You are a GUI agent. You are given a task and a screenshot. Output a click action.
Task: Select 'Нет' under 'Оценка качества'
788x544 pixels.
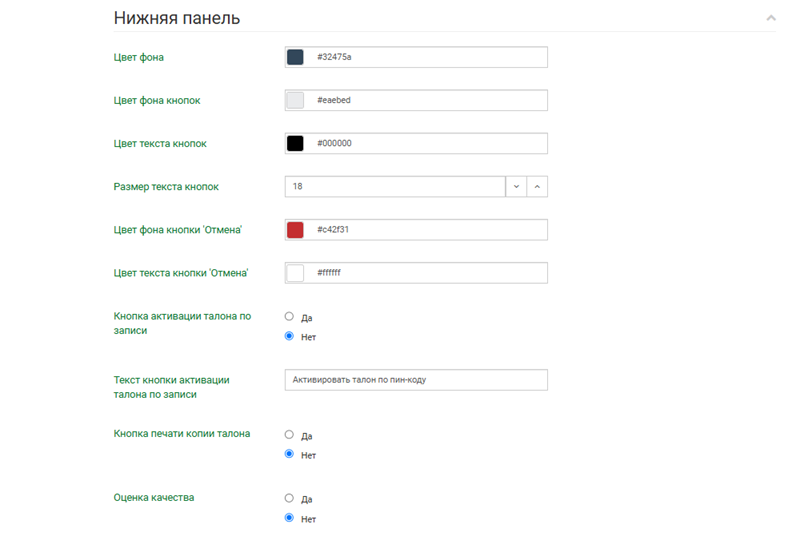[x=290, y=518]
